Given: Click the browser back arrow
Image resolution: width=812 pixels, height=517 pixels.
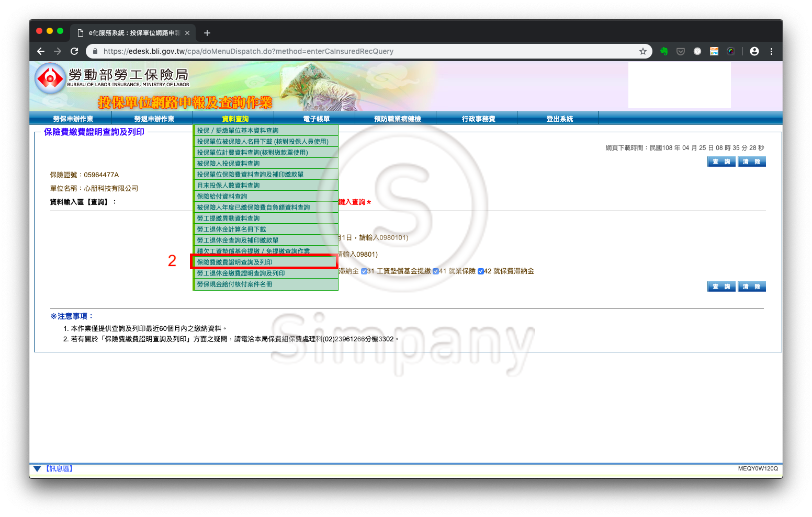Looking at the screenshot, I should 41,51.
